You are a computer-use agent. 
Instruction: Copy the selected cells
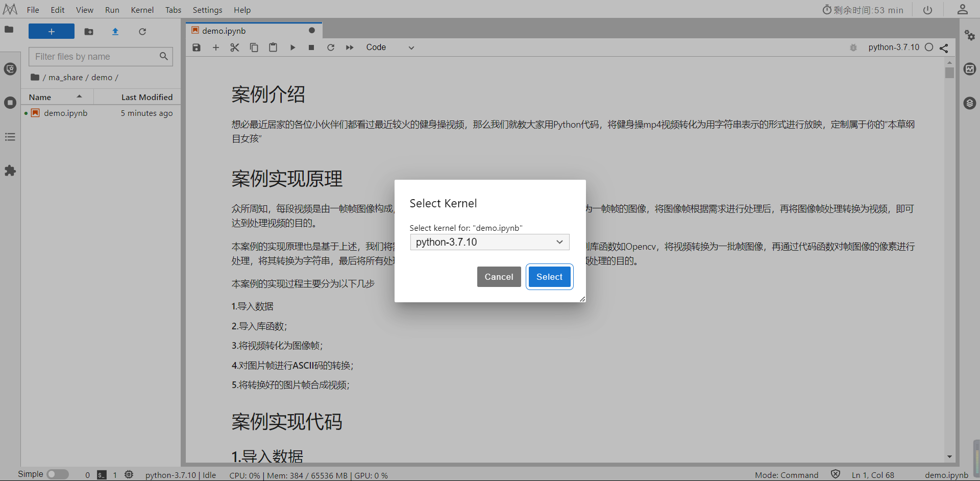(x=254, y=47)
